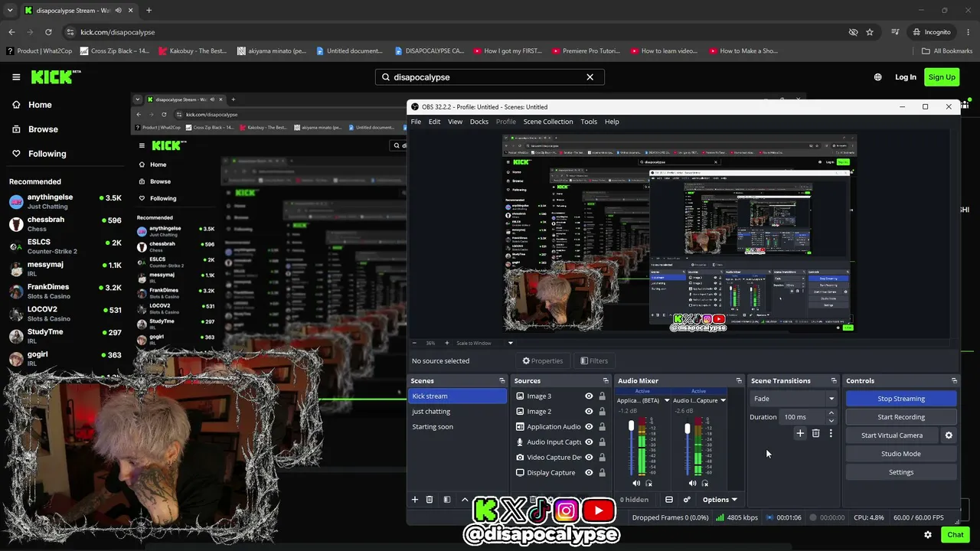Hide the Audio Input Capture source

589,442
